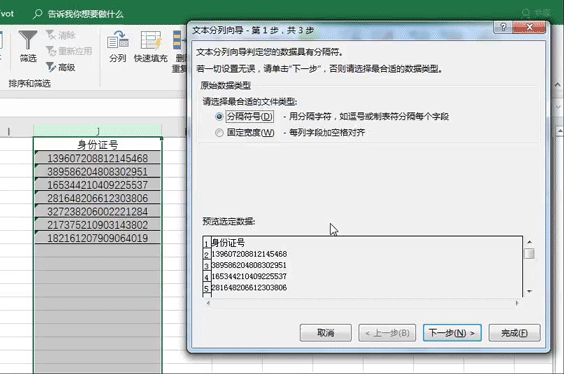Click preview row 2 value 139607208812145468
This screenshot has height=374, width=564.
249,254
